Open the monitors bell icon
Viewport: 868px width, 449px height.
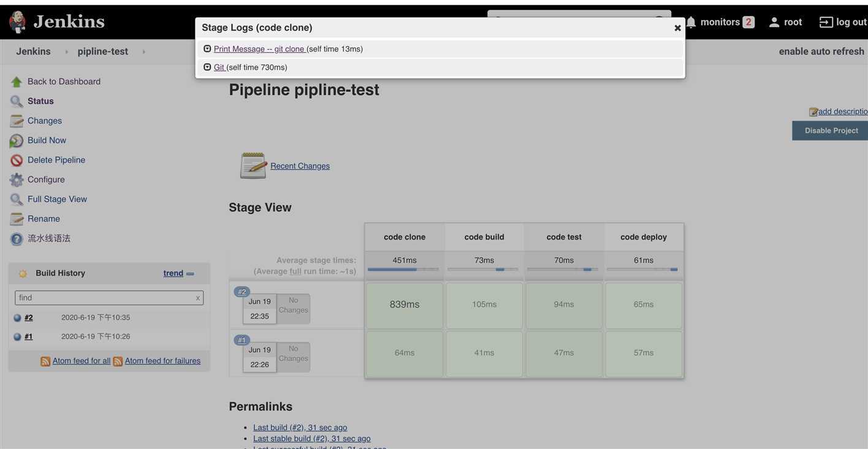(691, 22)
